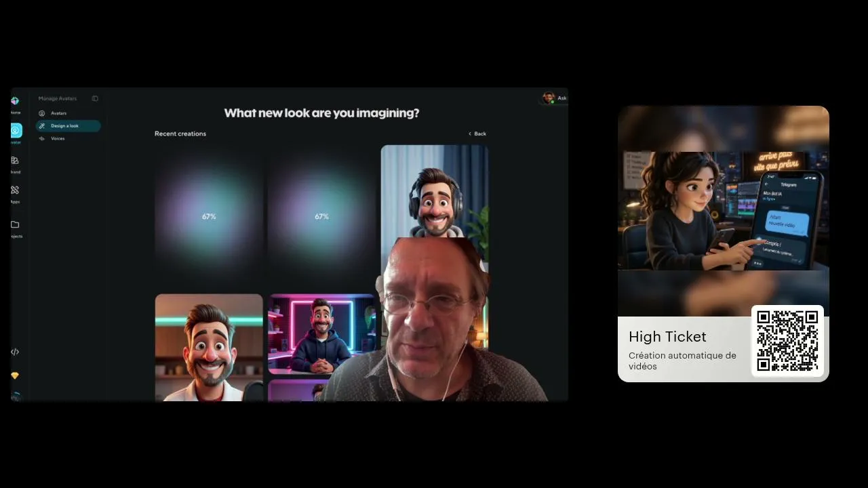868x488 pixels.
Task: Open the first creation generating at 67%
Action: click(209, 216)
